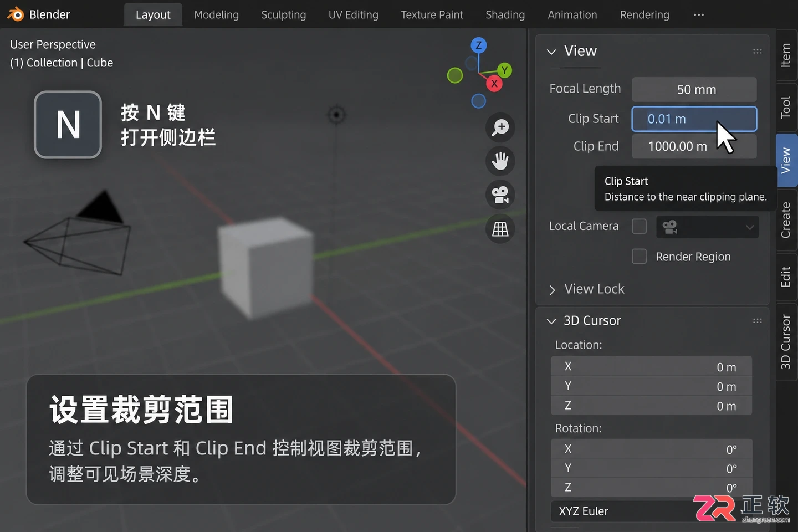
Task: Open the Edit sidebar tab
Action: pos(786,277)
